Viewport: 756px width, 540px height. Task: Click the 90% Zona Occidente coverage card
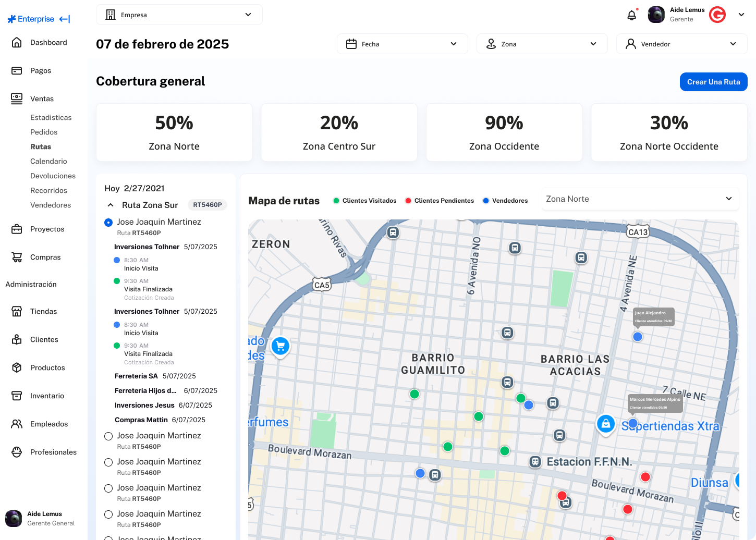504,132
